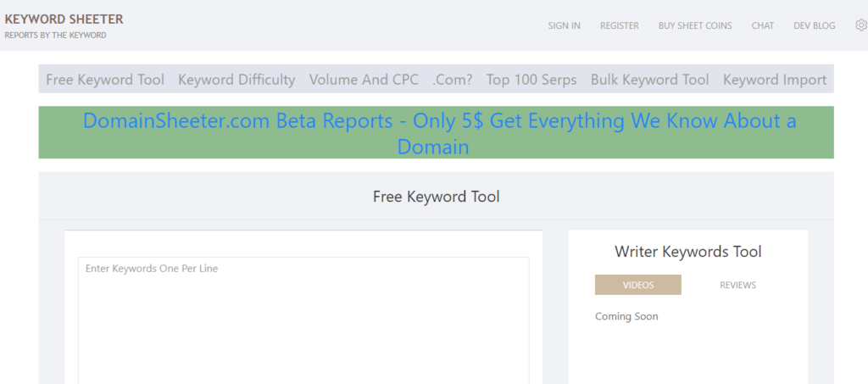
Task: Click the Reports By The Keyword tagline
Action: pyautogui.click(x=55, y=36)
